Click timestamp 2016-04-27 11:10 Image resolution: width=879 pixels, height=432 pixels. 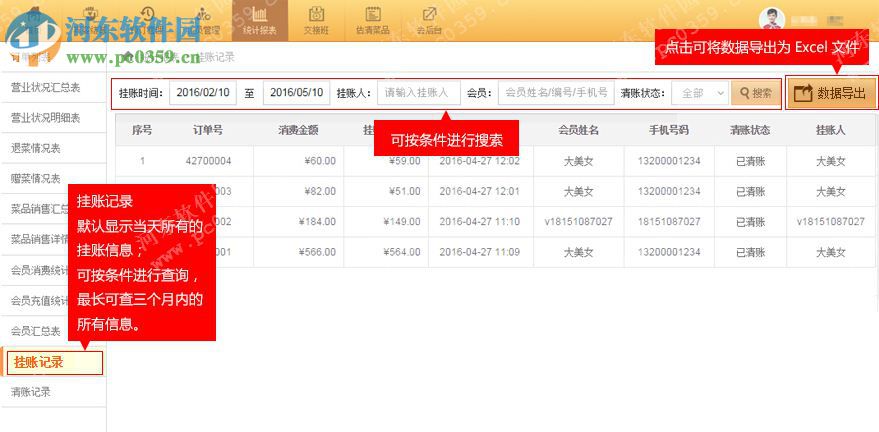click(x=479, y=222)
